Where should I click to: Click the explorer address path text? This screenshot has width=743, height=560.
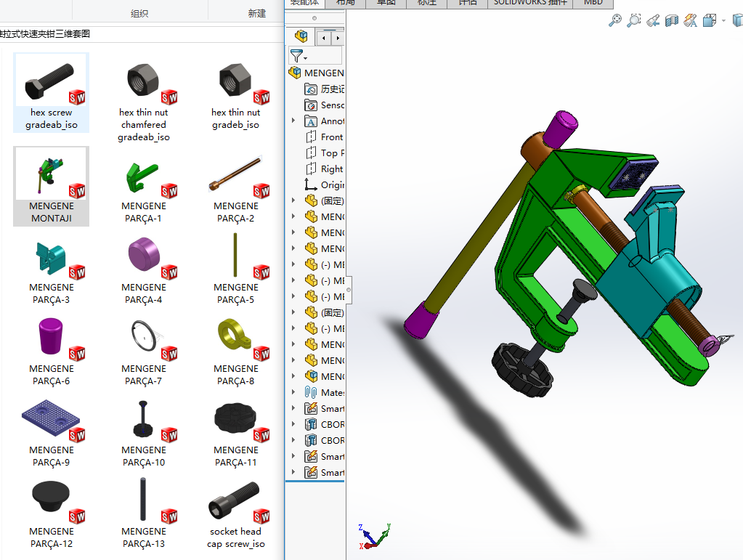tap(45, 33)
